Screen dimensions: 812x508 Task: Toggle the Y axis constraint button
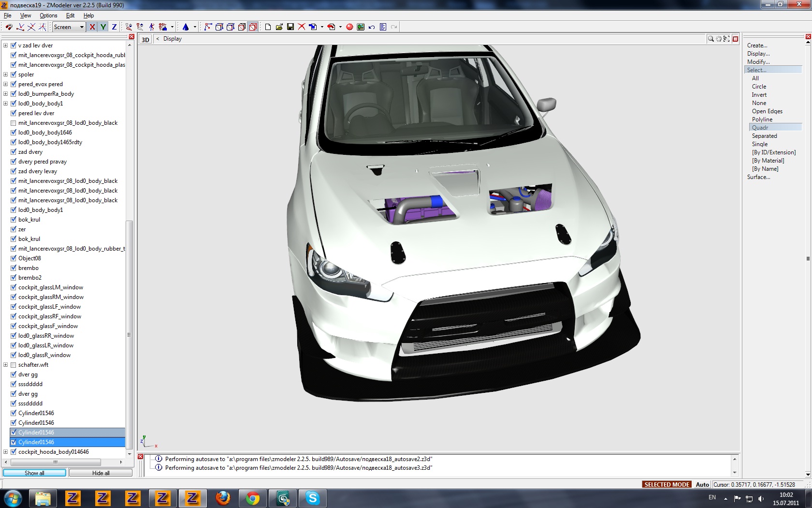[103, 27]
